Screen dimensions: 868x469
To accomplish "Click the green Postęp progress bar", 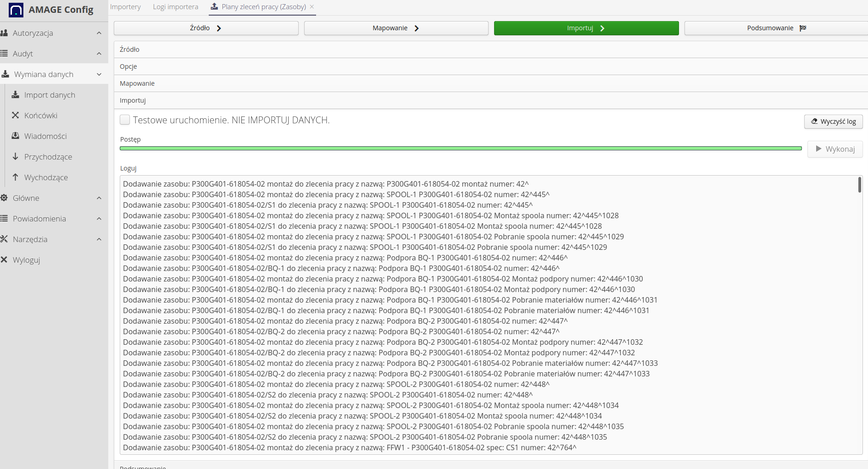I will [460, 149].
